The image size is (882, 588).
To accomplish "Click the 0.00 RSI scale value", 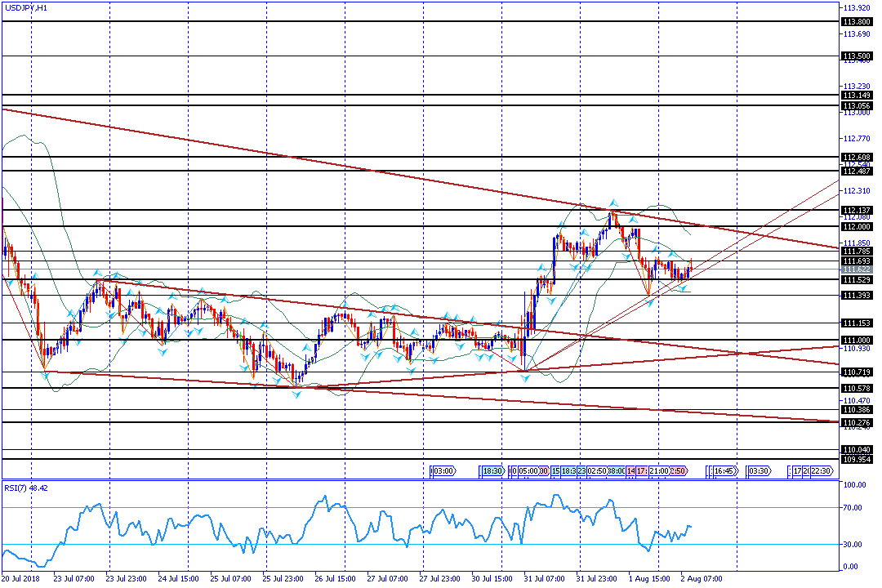I will 851,567.
